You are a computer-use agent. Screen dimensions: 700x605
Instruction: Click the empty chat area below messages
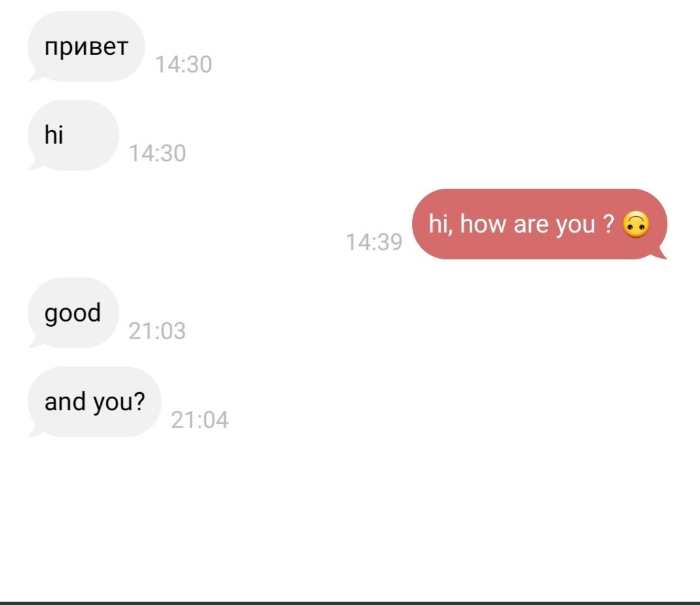350,518
